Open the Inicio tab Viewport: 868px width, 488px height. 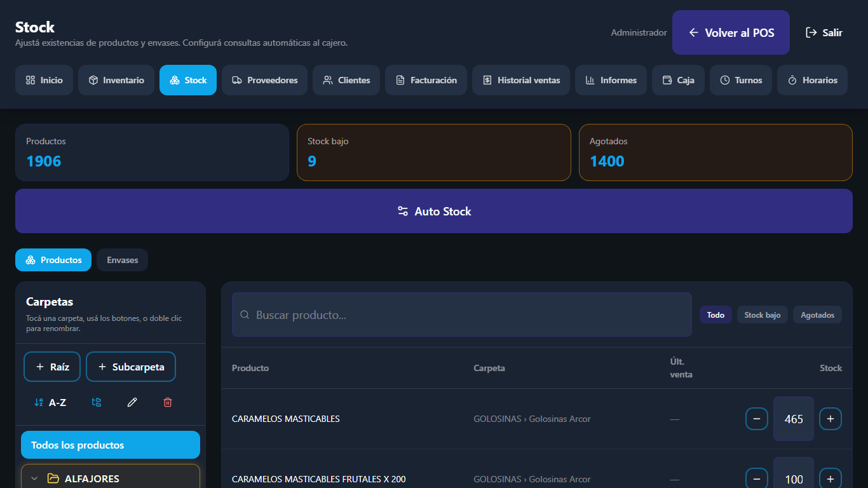[x=44, y=80]
